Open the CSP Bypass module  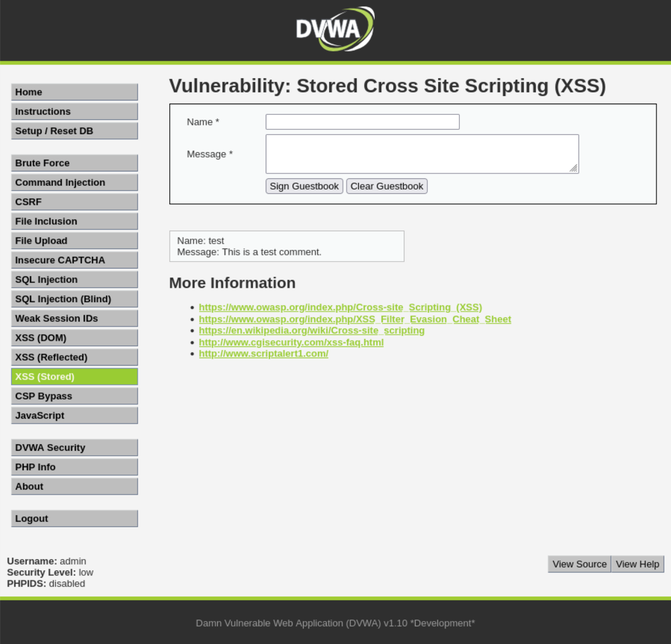click(75, 396)
